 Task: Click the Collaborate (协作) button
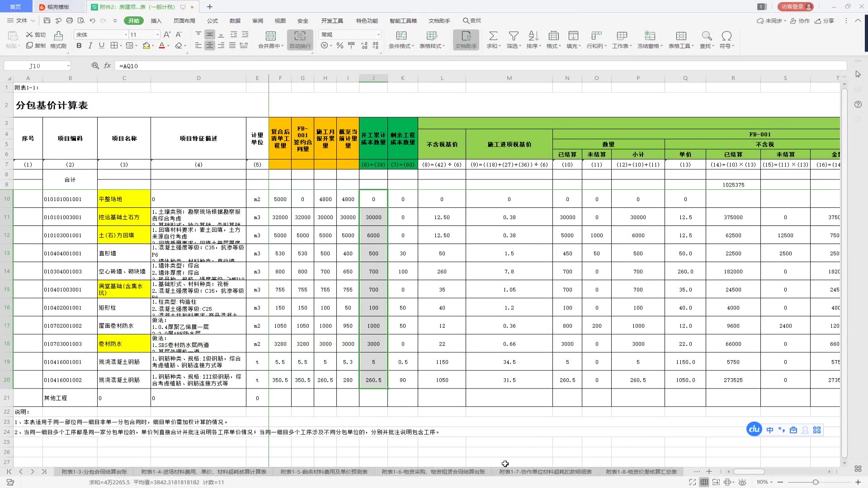coord(800,21)
